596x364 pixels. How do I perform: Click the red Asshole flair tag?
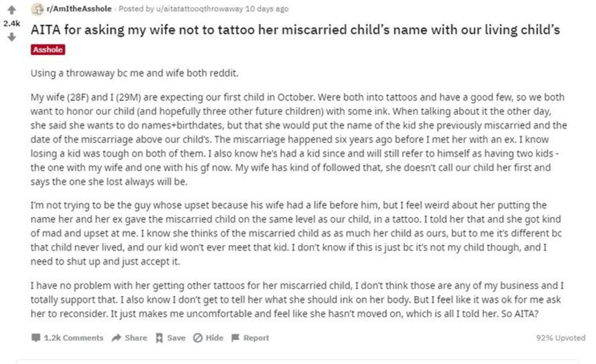pyautogui.click(x=48, y=50)
